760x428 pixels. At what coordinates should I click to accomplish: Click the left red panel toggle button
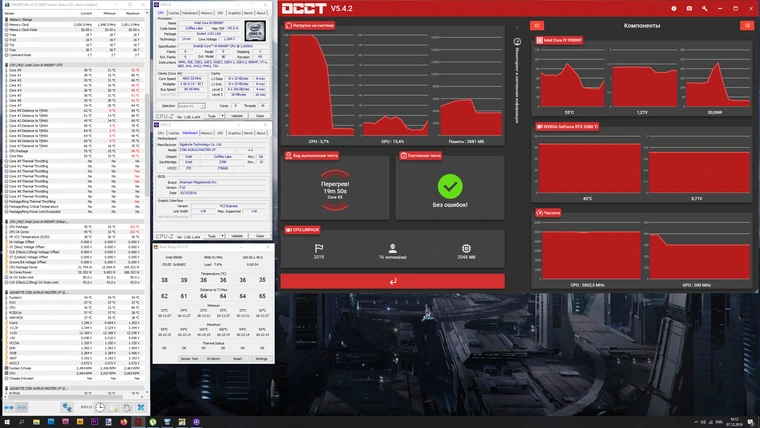[x=537, y=25]
